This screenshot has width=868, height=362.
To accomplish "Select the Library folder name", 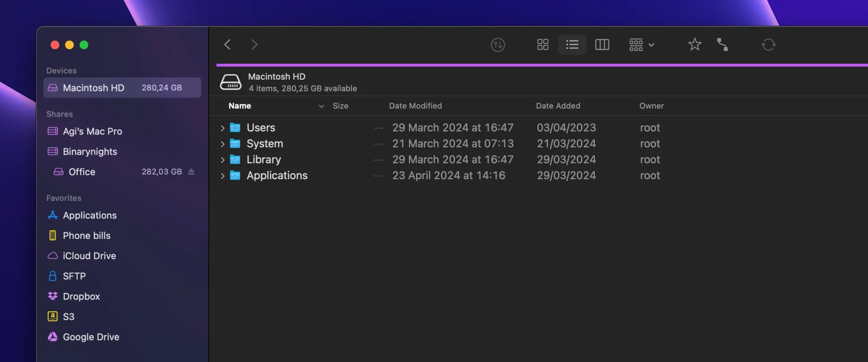I will 264,159.
